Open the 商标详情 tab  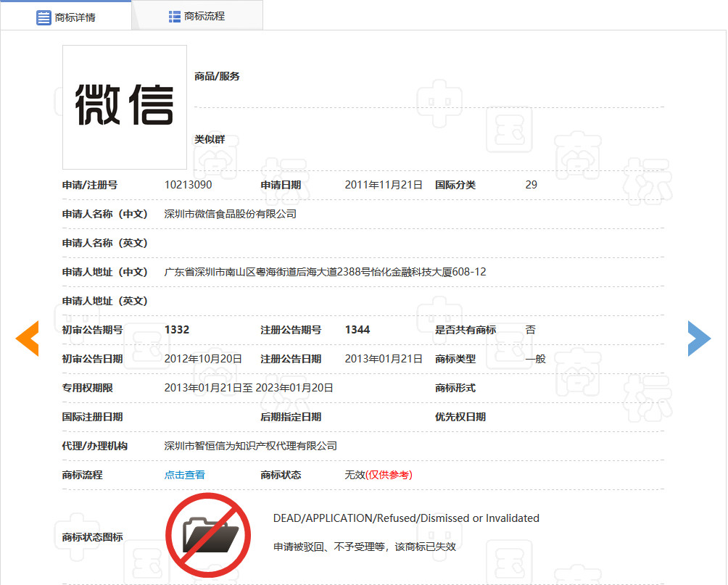coord(65,17)
